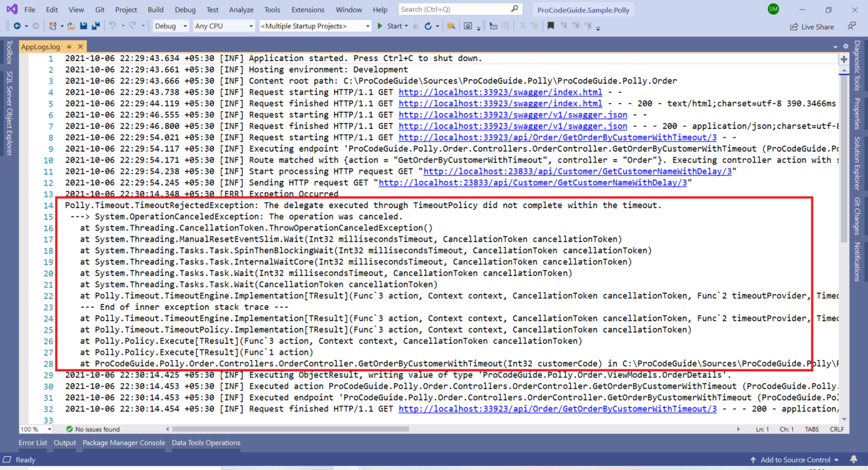Select the Save All icon
Image resolution: width=868 pixels, height=470 pixels.
click(x=96, y=25)
